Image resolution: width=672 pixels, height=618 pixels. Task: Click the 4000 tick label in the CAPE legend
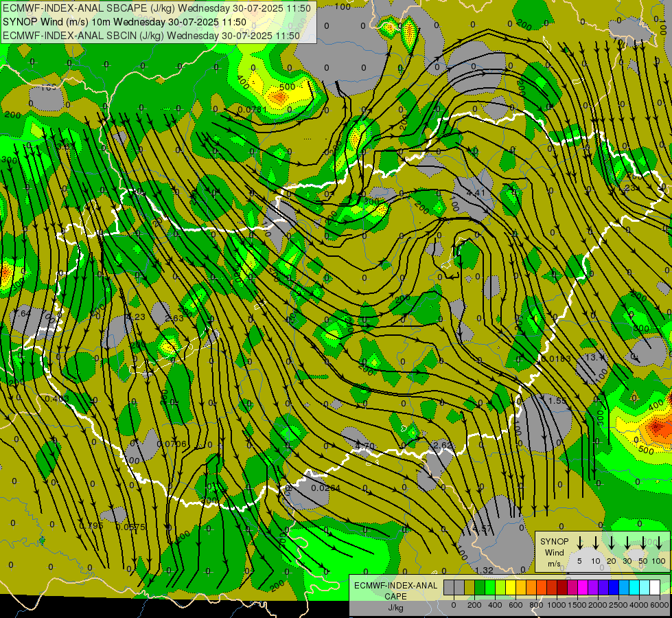(639, 605)
